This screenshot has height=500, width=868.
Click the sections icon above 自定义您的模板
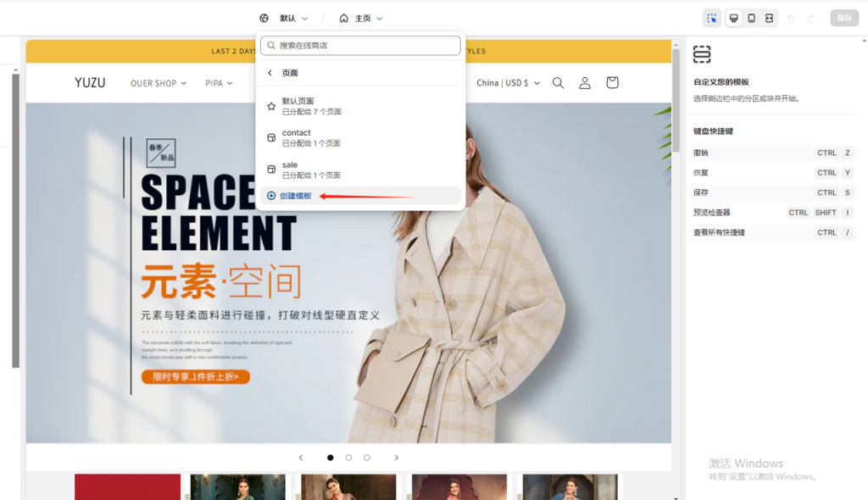point(701,53)
